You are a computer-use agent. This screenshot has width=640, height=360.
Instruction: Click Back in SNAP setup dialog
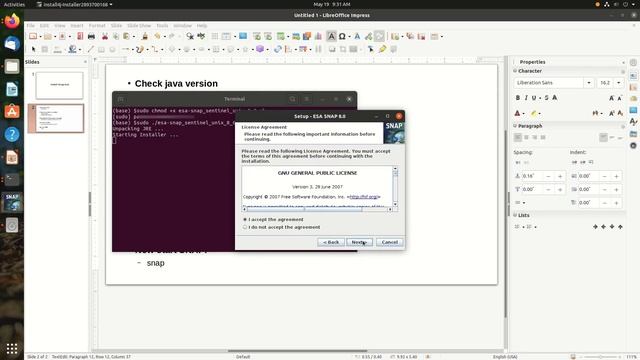pos(331,242)
